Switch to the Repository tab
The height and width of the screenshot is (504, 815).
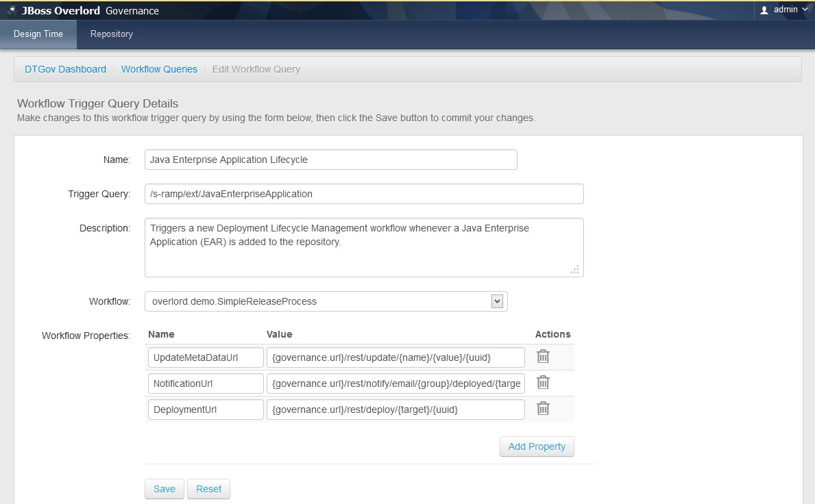pyautogui.click(x=112, y=34)
